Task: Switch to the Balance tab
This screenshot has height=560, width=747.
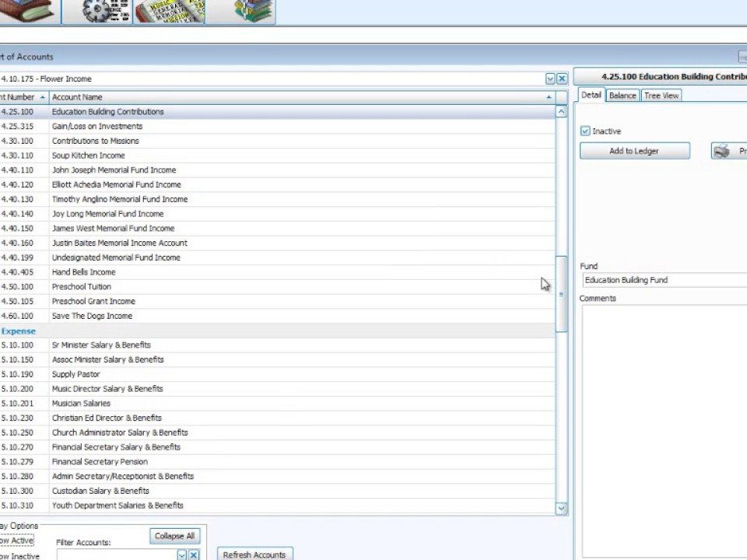Action: tap(622, 95)
